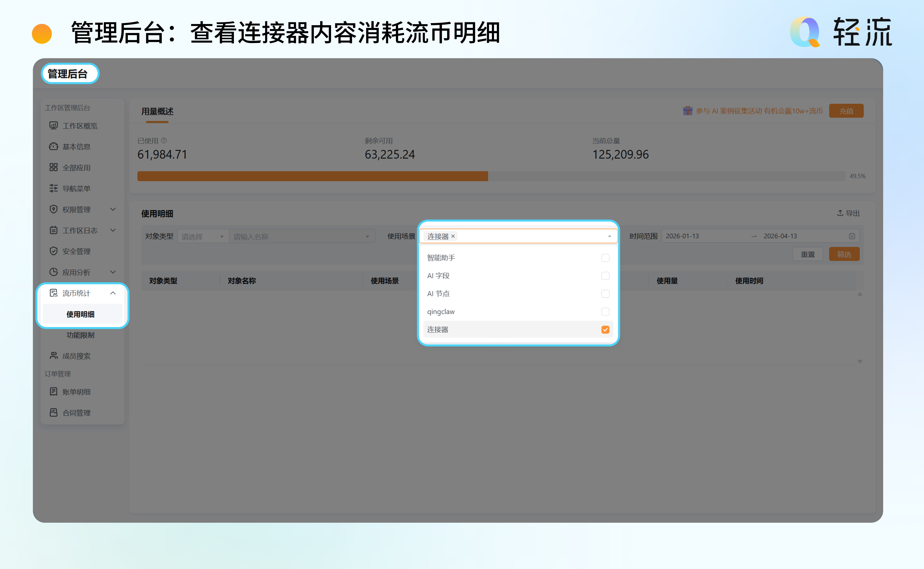924x569 pixels.
Task: Click the usage progress bar at 49.5%
Action: pos(491,176)
